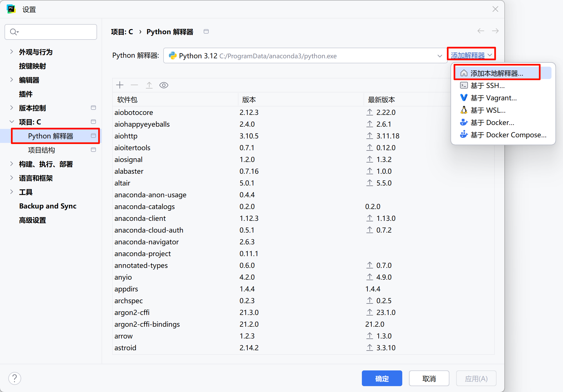Image resolution: width=563 pixels, height=392 pixels.
Task: Open the help question mark button
Action: (x=15, y=378)
